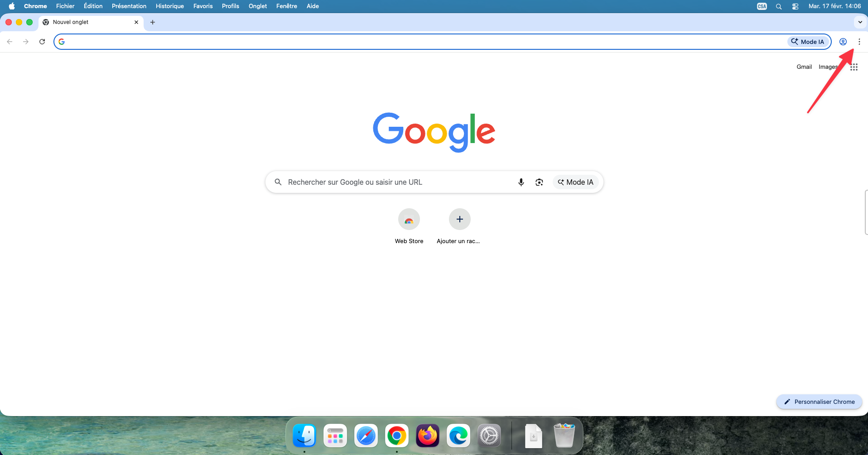Search by image with Lens icon

[x=539, y=182]
